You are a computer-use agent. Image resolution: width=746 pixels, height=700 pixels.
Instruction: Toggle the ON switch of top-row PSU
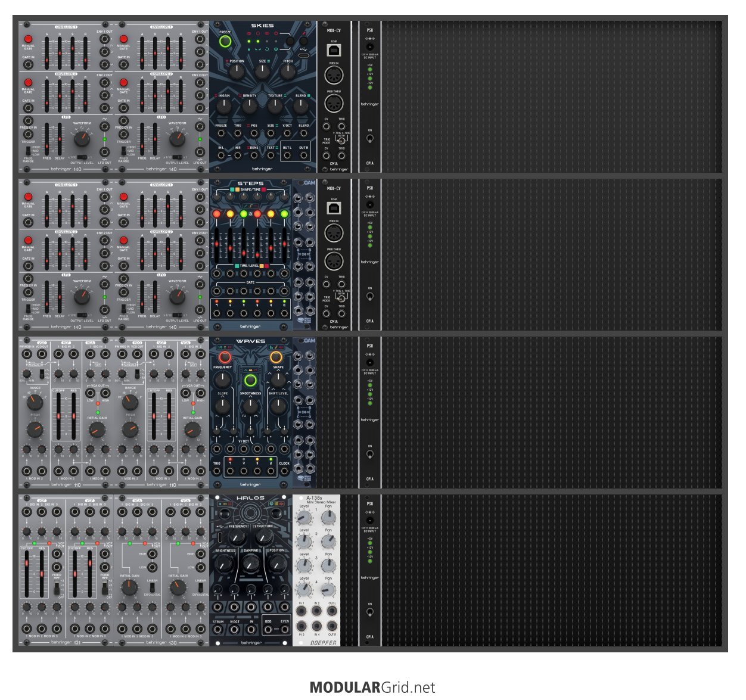point(370,139)
